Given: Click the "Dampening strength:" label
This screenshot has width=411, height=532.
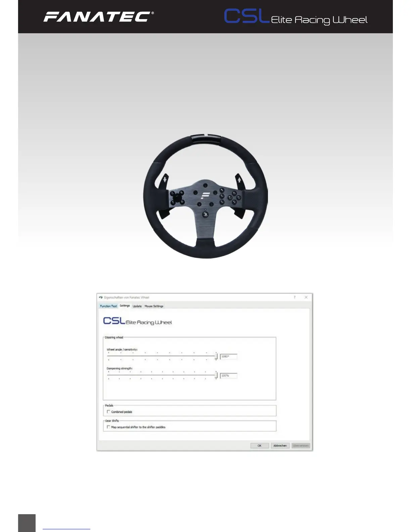Looking at the screenshot, I should pos(120,368).
